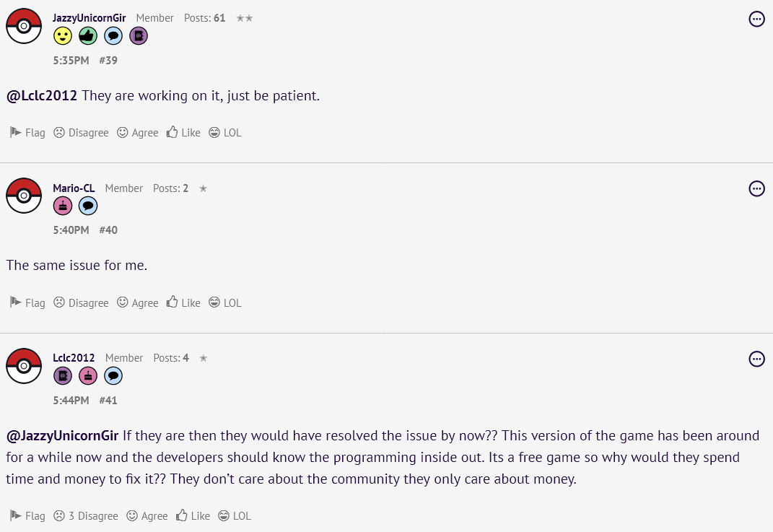773x532 pixels.
Task: Toggle Agree reaction on post #39
Action: (138, 133)
